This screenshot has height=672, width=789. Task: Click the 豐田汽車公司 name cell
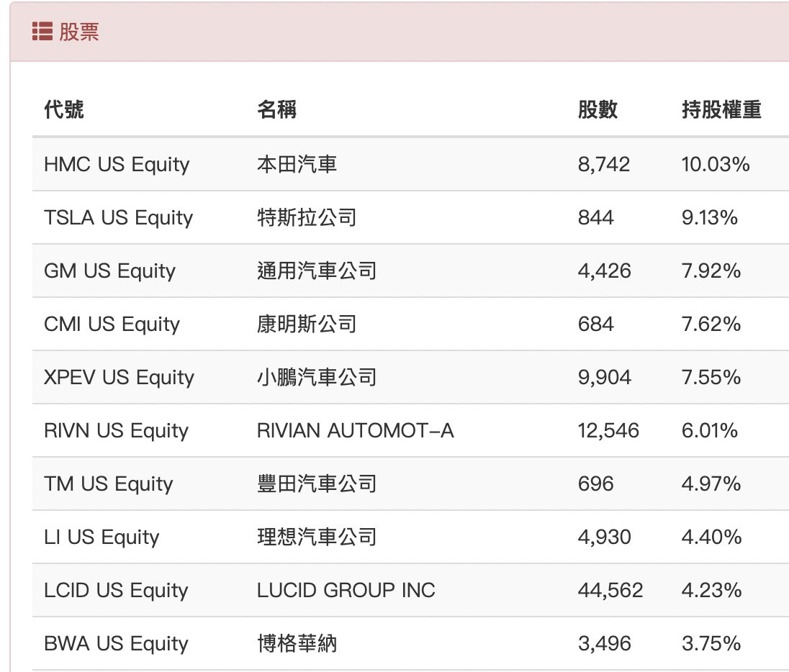[x=317, y=484]
